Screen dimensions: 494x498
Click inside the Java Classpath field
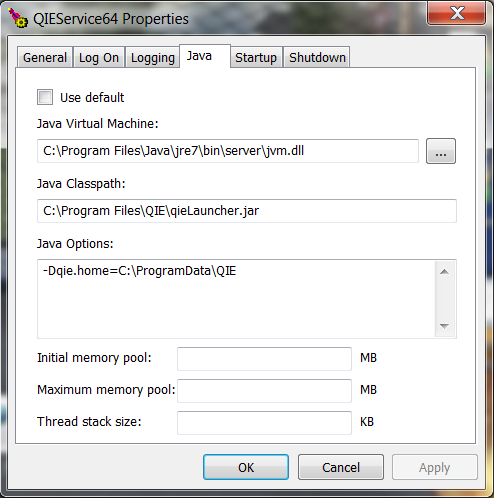pos(247,211)
